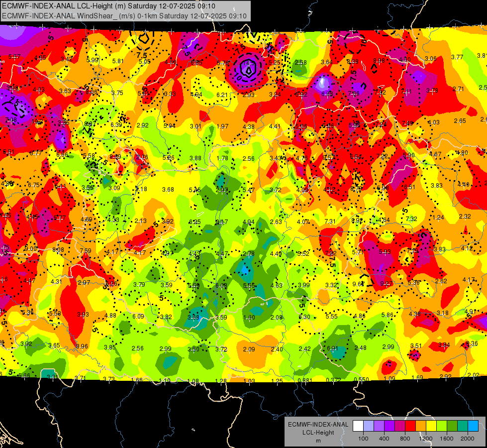487x448 pixels.
Task: Click wind shear value 2.48
Action: coord(360,347)
